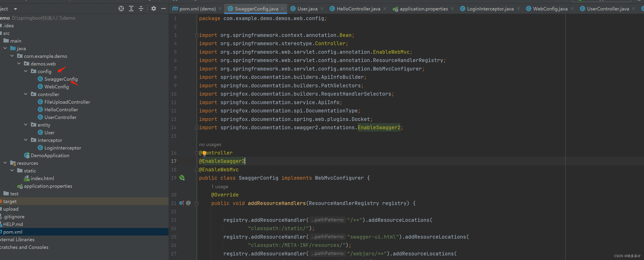Switch to WebConfig.java tab
The height and width of the screenshot is (260, 644).
tap(550, 9)
